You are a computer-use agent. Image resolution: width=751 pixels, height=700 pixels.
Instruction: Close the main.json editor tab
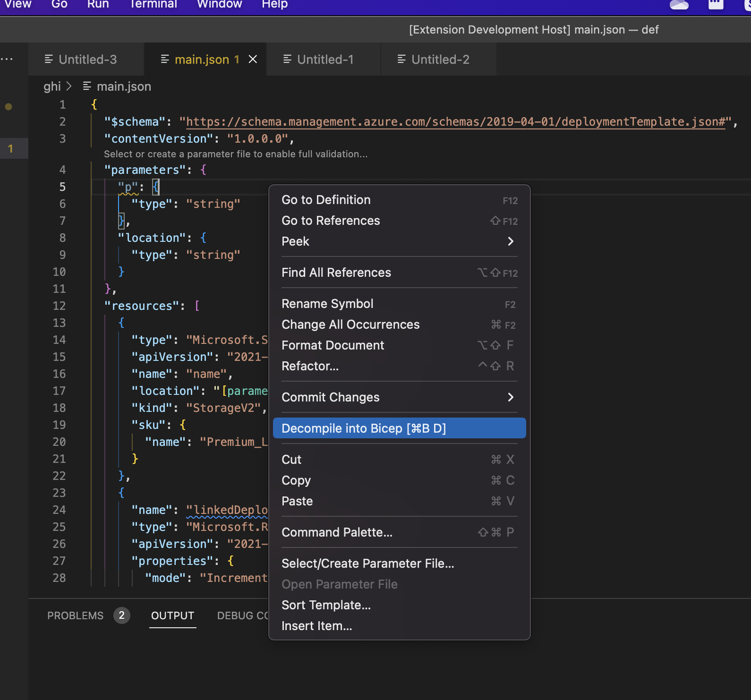point(253,59)
